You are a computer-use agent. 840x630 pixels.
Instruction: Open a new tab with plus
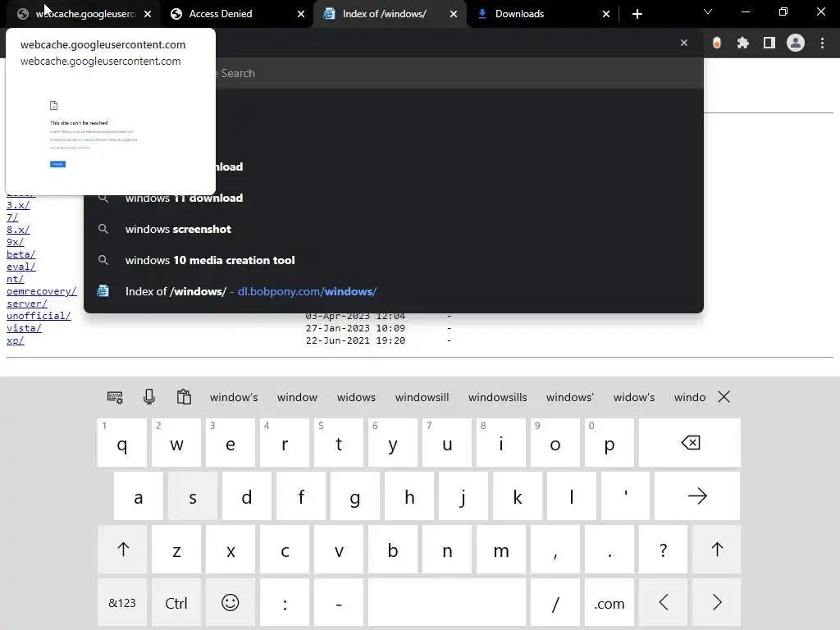tap(637, 14)
